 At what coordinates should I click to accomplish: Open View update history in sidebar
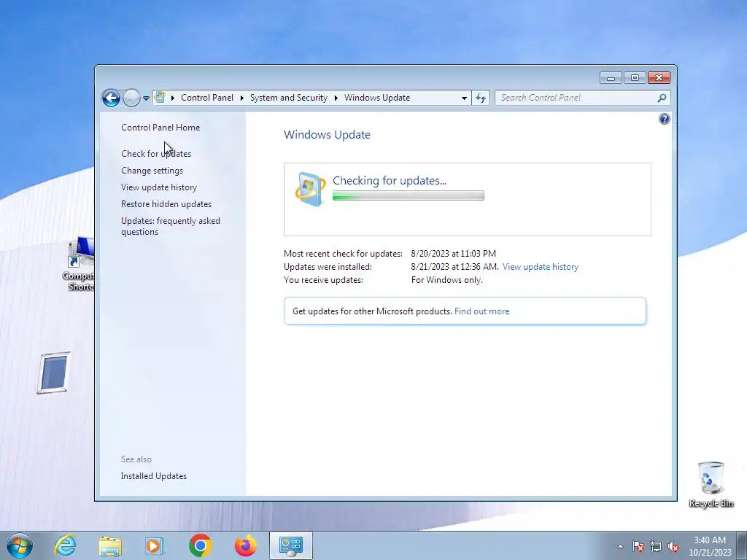point(158,187)
